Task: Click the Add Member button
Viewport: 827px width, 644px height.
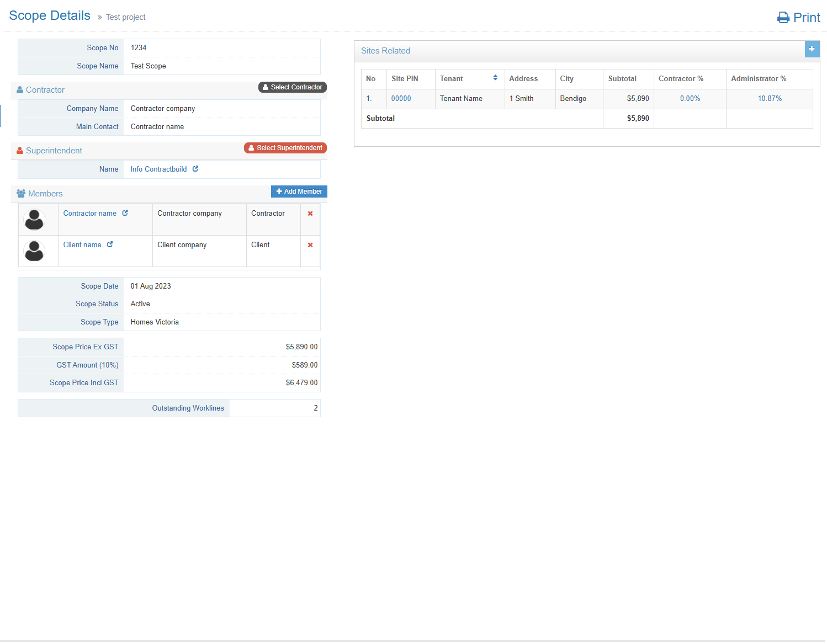Action: [299, 191]
